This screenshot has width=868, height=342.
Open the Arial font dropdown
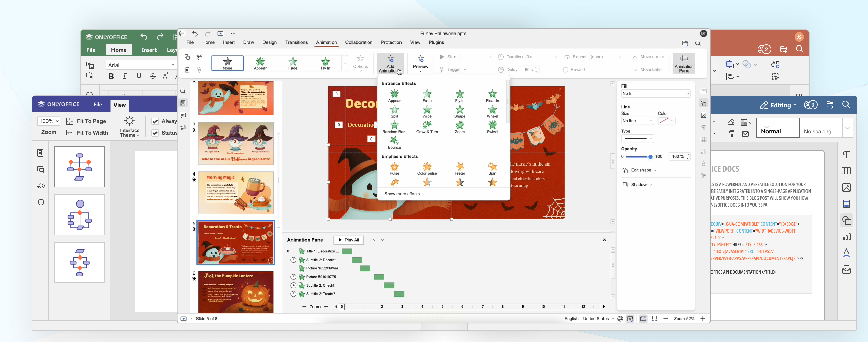(141, 65)
